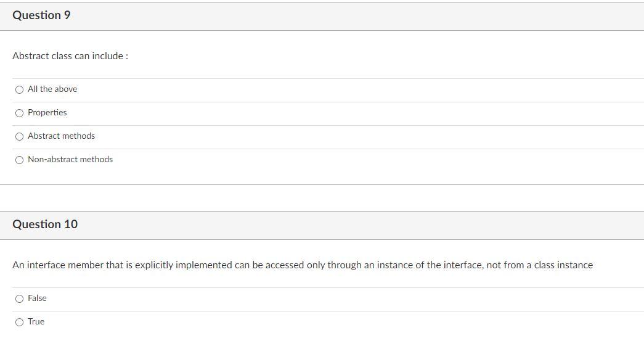Viewport: 644px width, 346px height.
Task: Choose the 'Properties' radio option
Action: pyautogui.click(x=19, y=113)
